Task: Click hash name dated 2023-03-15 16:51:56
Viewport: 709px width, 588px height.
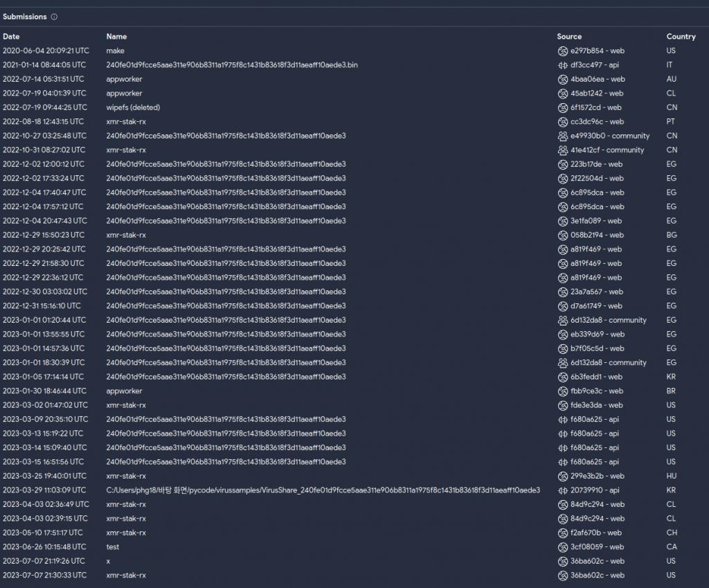Action: pyautogui.click(x=226, y=462)
